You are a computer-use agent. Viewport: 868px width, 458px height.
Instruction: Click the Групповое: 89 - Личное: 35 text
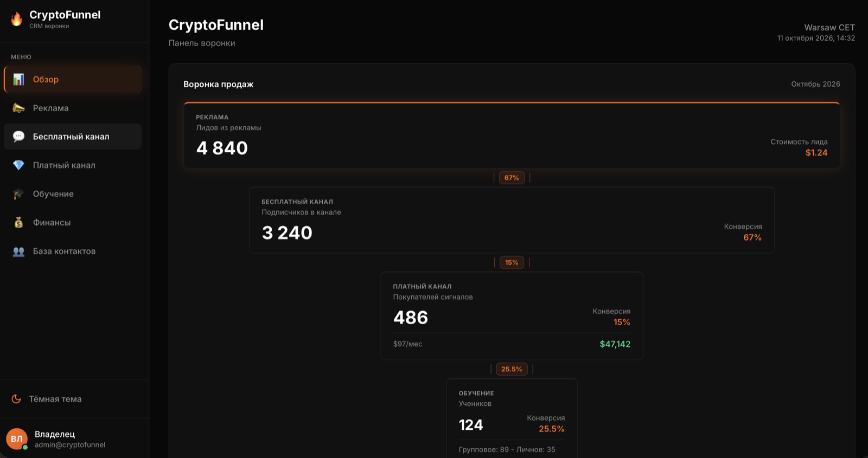(507, 450)
